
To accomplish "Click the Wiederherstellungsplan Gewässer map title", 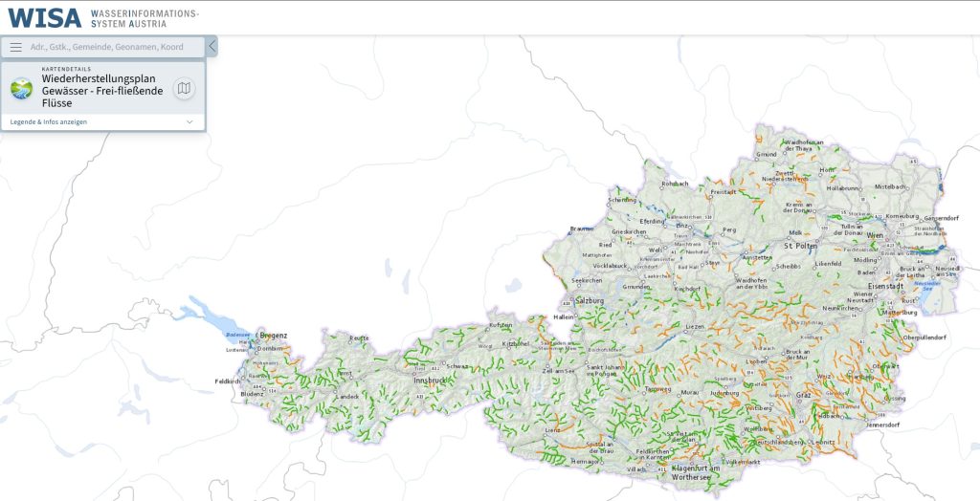I will point(101,90).
